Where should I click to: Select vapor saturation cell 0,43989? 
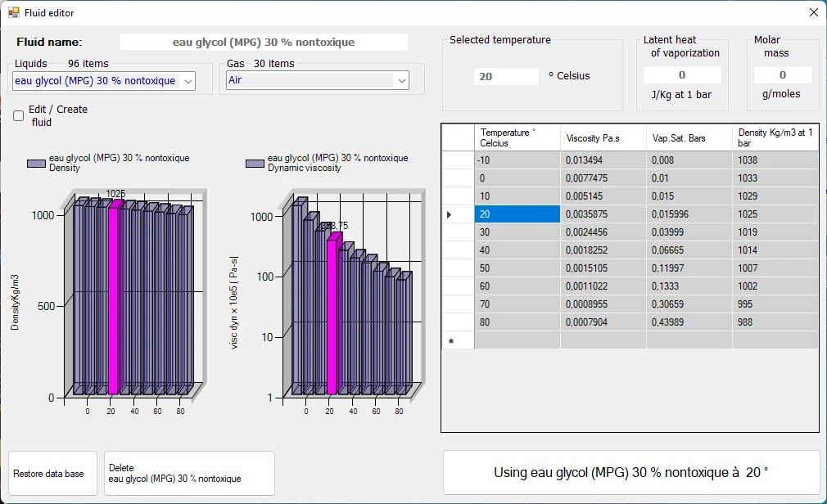[x=689, y=322]
